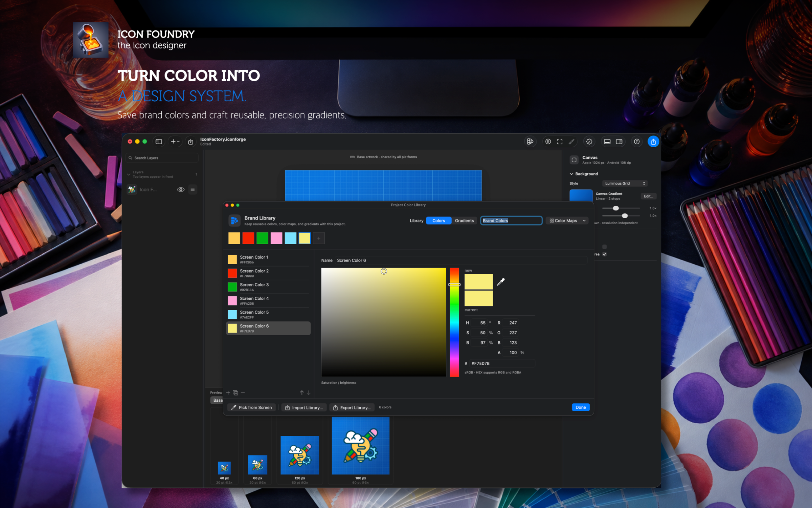
Task: Click the brush tool icon in toolbar
Action: point(571,142)
